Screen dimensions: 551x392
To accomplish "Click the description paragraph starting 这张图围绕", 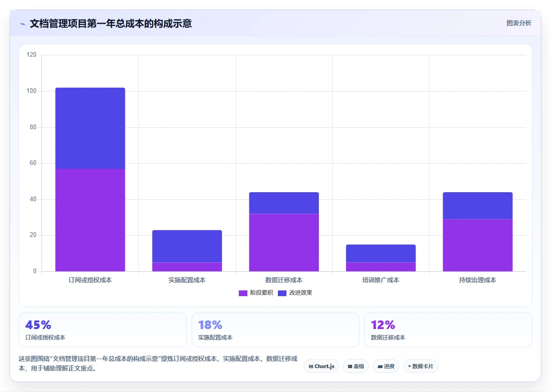I will [158, 363].
